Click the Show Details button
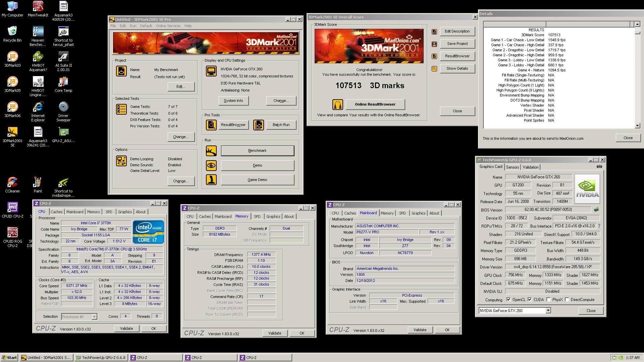Image resolution: width=644 pixels, height=362 pixels. (x=457, y=68)
